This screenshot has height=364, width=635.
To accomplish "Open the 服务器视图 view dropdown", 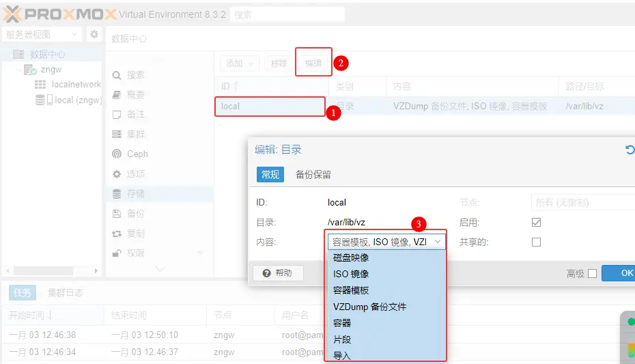I will (42, 34).
